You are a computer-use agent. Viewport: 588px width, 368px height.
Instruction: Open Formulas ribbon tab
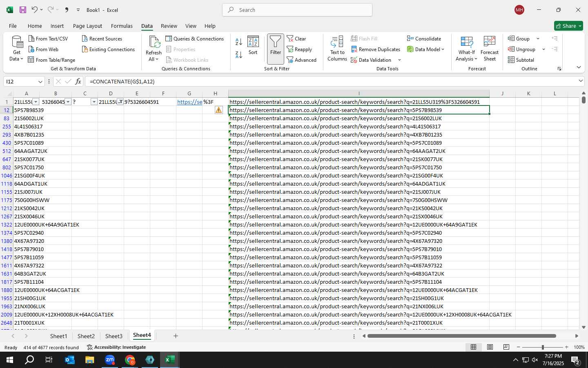pos(122,26)
